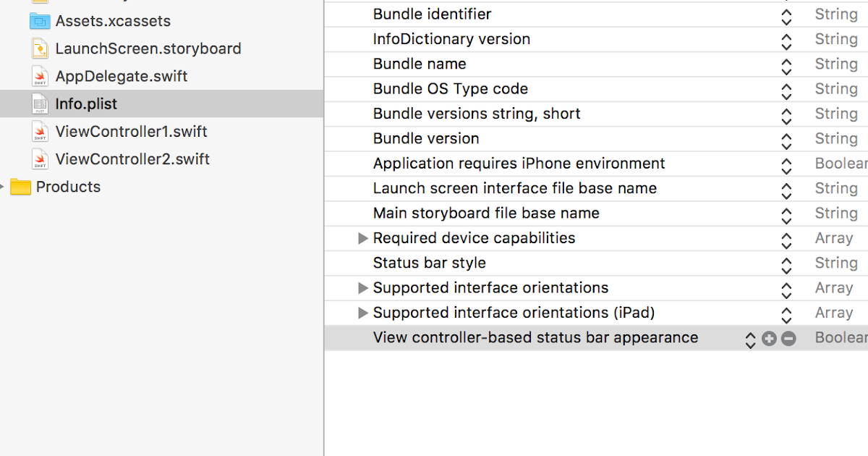
Task: Expand Supported interface orientations (iPad)
Action: 362,312
